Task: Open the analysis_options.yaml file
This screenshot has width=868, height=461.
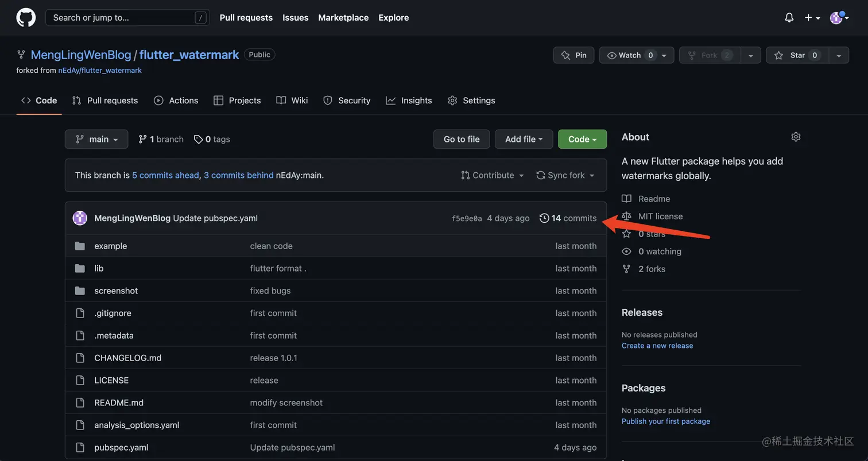Action: [137, 425]
